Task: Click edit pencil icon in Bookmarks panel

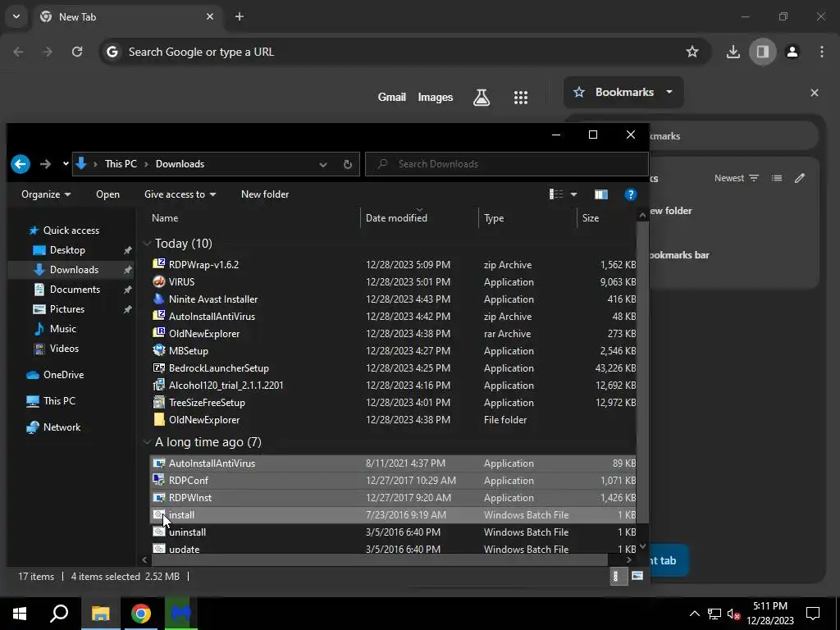Action: 799,178
